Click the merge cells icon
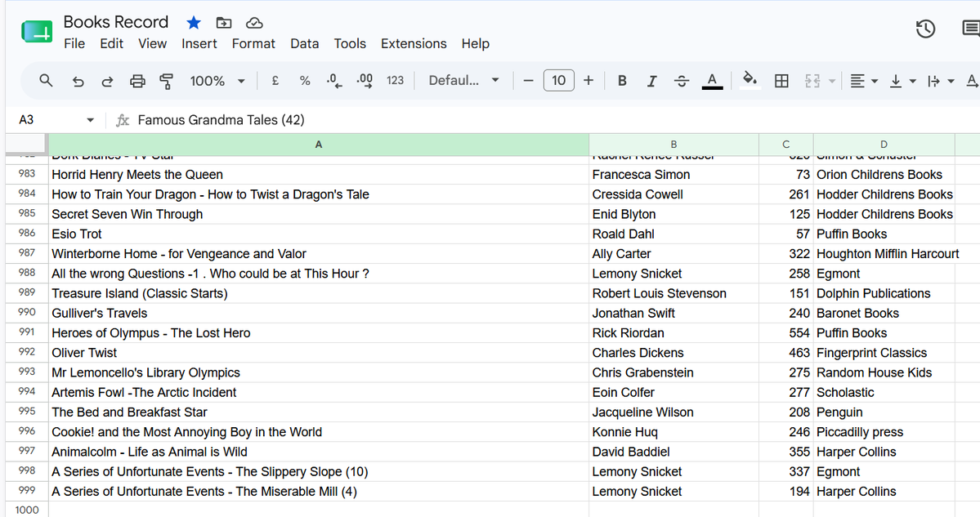The image size is (980, 517). click(812, 81)
